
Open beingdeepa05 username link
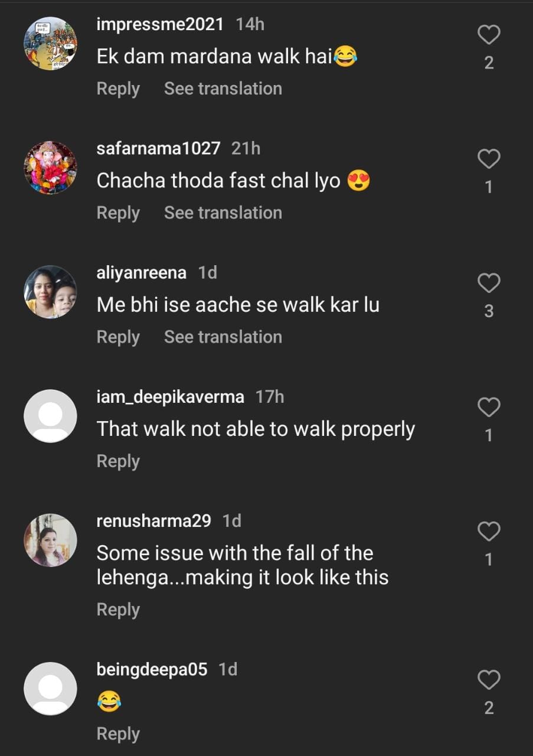[152, 670]
